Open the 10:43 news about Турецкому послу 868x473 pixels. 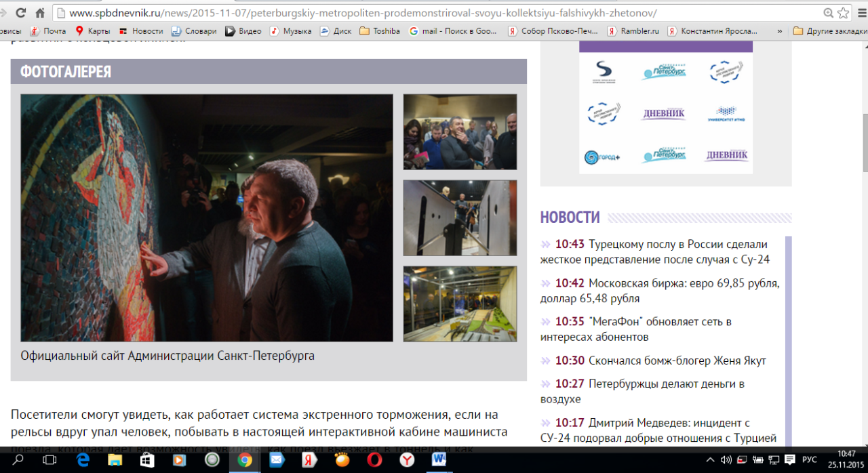pos(655,251)
